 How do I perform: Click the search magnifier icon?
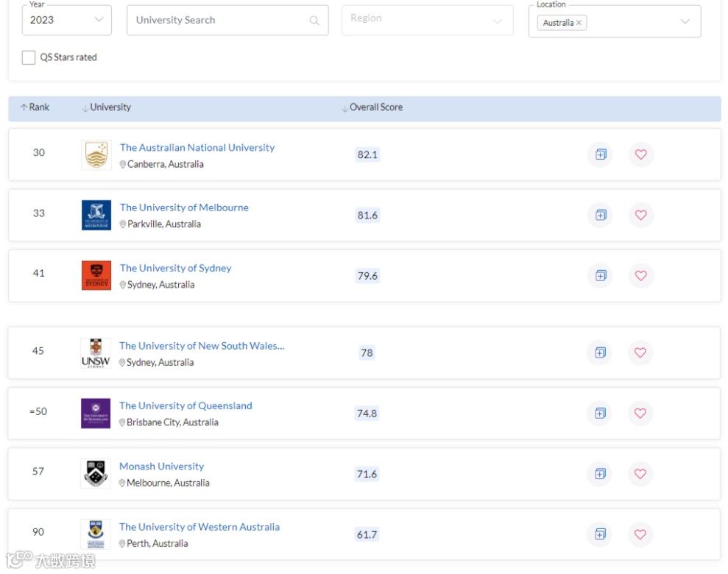point(314,21)
